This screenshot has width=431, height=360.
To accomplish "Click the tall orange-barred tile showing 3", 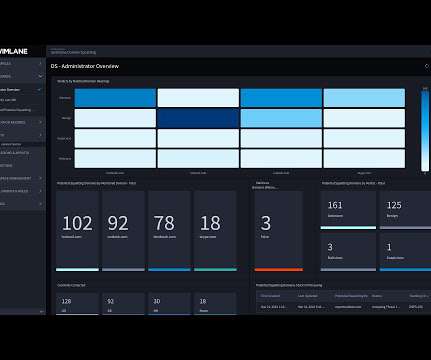I will 279,231.
